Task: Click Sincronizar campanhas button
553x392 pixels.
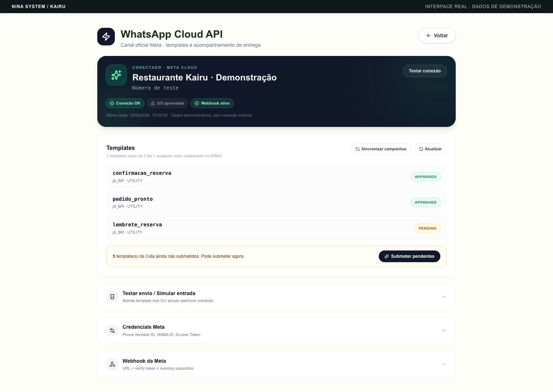Action: [381, 149]
